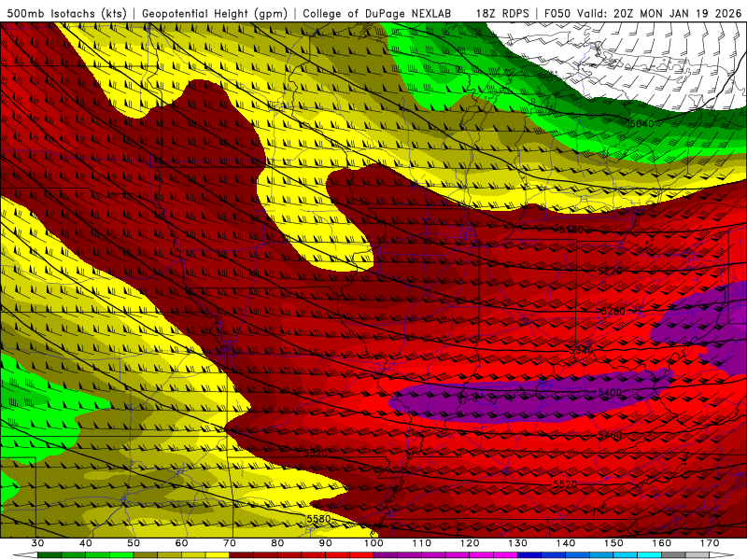747x560 pixels.
Task: Click the 5400 height contour label
Action: [x=610, y=392]
